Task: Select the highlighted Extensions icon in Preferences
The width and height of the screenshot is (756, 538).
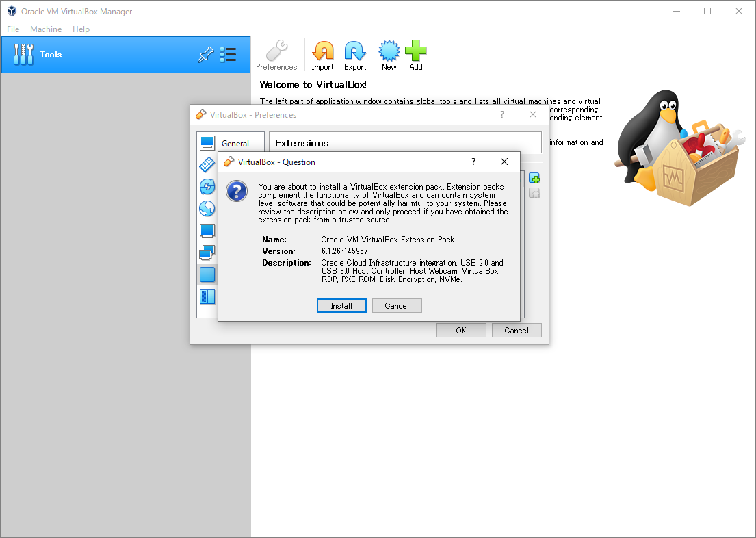Action: [x=207, y=274]
